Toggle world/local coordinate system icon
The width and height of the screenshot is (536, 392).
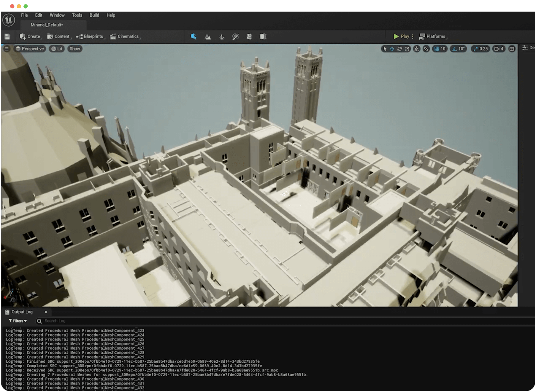(417, 49)
